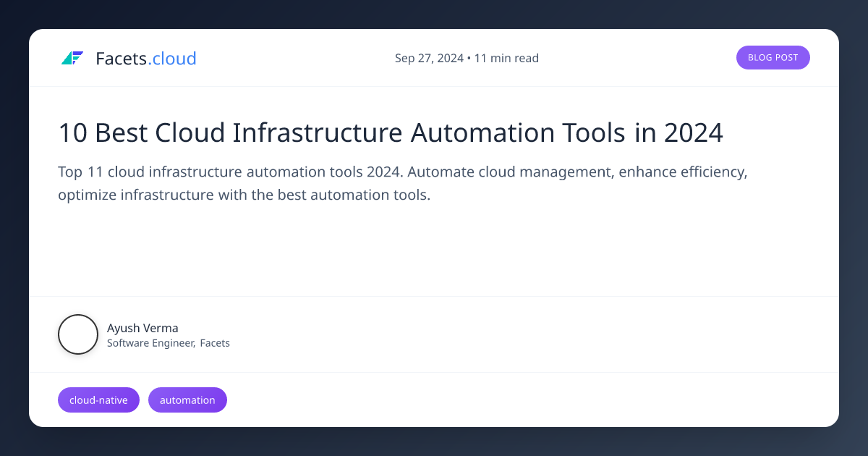Click the purple BLOG POST badge
Image resolution: width=868 pixels, height=456 pixels.
[x=773, y=57]
